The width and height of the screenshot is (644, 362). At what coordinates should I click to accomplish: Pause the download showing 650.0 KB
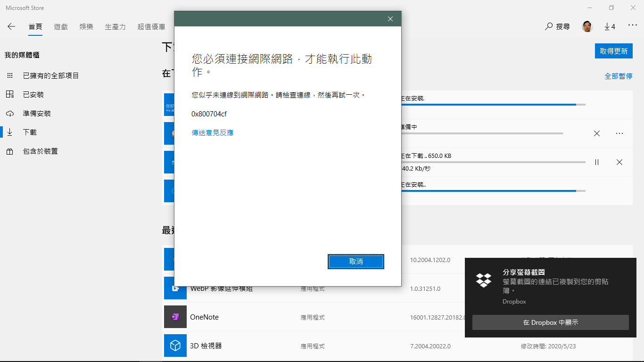pyautogui.click(x=597, y=162)
